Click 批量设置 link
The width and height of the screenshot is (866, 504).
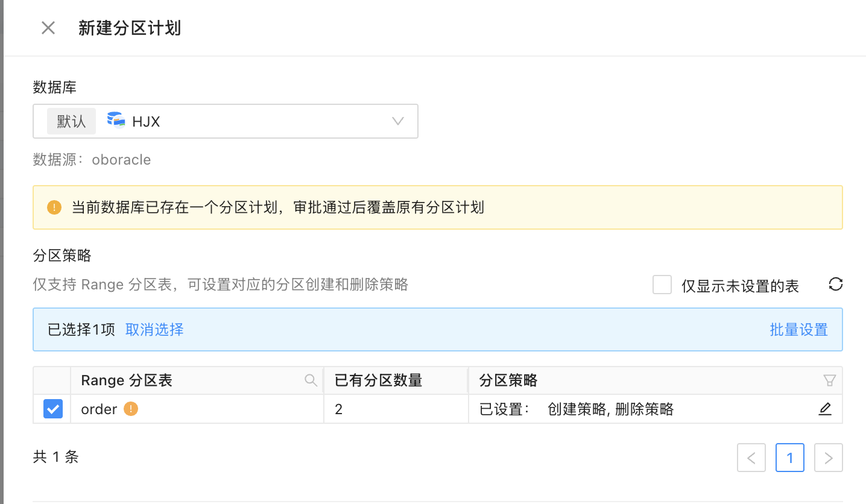click(x=798, y=330)
